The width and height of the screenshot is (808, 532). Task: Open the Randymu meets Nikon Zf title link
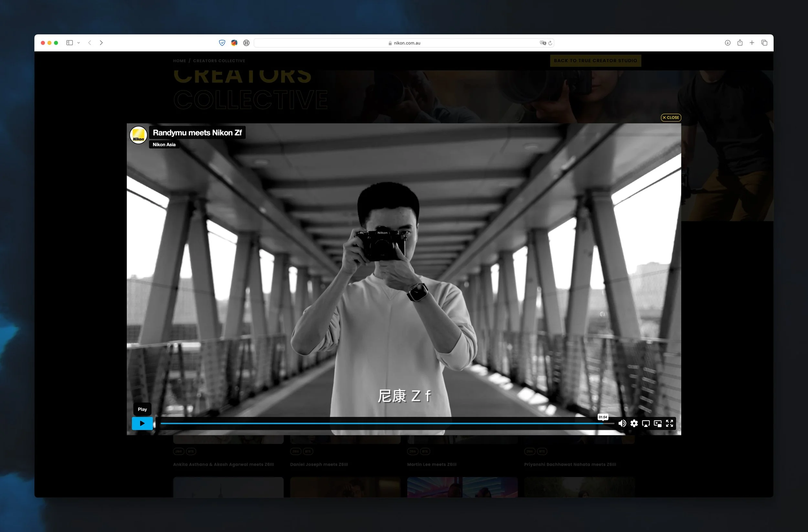(197, 133)
